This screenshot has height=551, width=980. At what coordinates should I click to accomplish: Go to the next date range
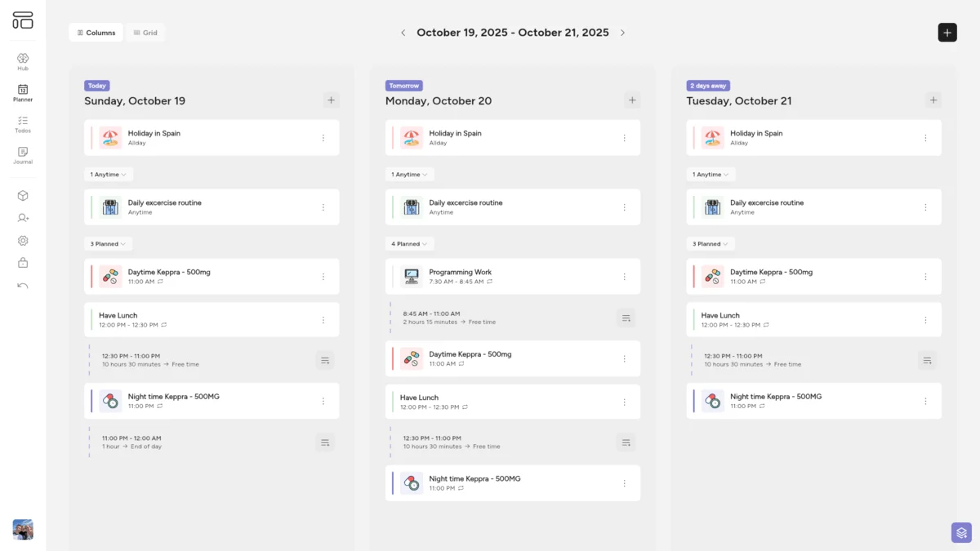coord(622,33)
